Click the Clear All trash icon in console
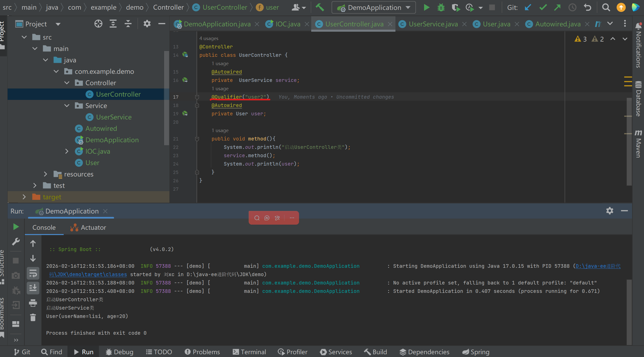Image resolution: width=644 pixels, height=357 pixels. click(33, 317)
